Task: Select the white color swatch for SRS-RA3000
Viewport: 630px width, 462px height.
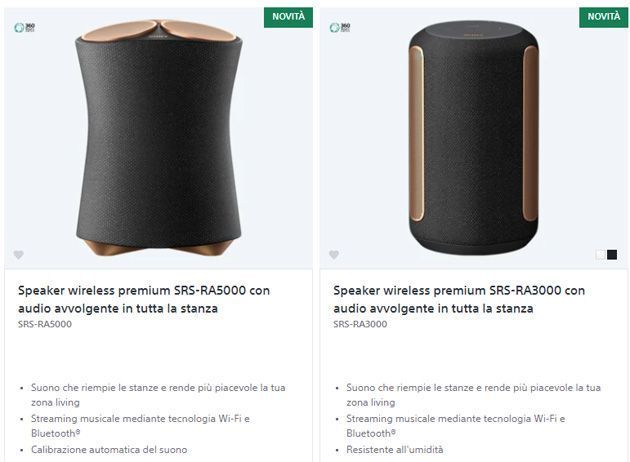Action: click(x=600, y=255)
